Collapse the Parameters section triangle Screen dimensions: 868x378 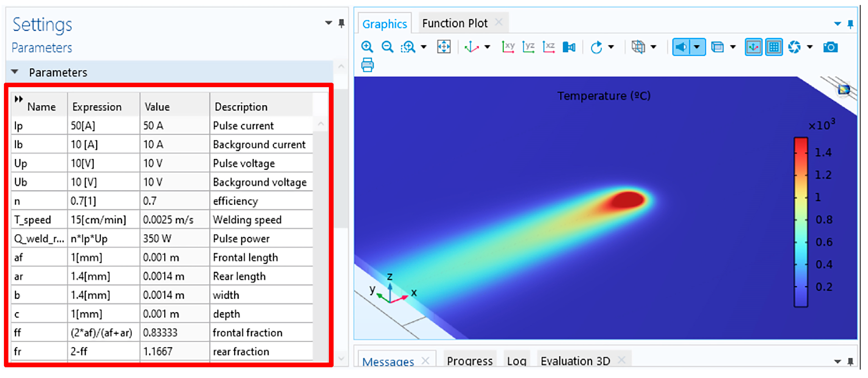click(14, 72)
